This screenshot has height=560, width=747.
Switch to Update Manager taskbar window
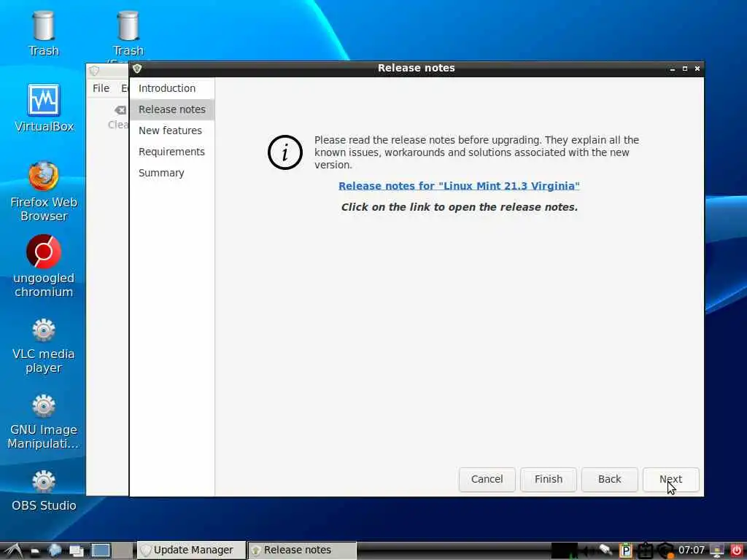coord(192,551)
